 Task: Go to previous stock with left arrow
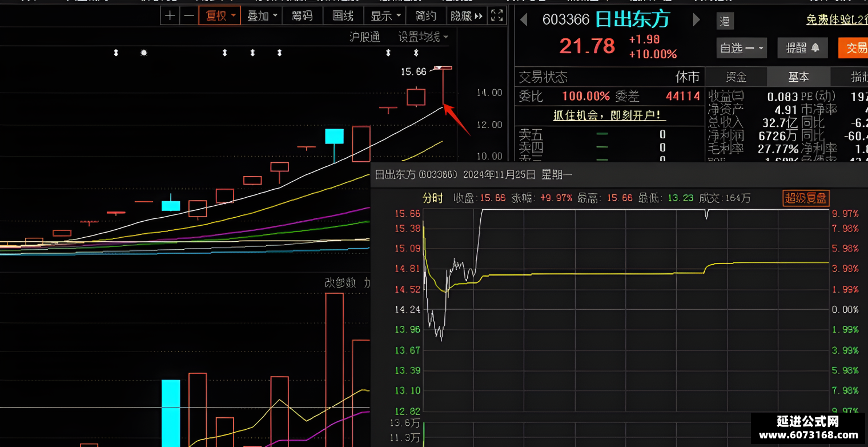tap(523, 20)
